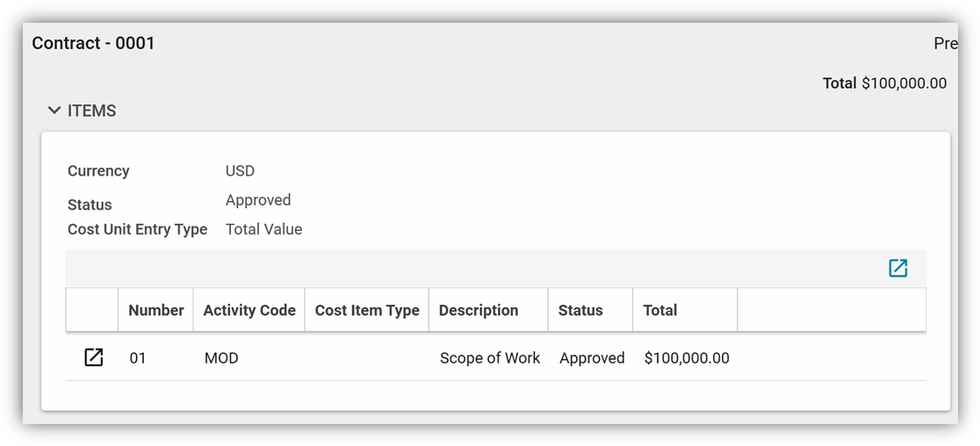Click the Status column header in table
Viewport: 980px width, 446px height.
coord(580,310)
